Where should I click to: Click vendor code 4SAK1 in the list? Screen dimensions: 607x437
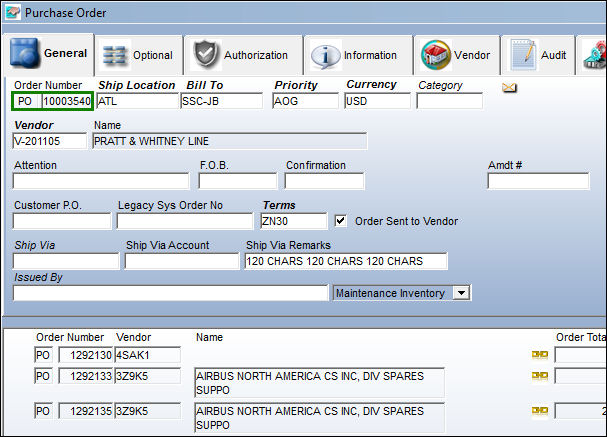tap(147, 355)
